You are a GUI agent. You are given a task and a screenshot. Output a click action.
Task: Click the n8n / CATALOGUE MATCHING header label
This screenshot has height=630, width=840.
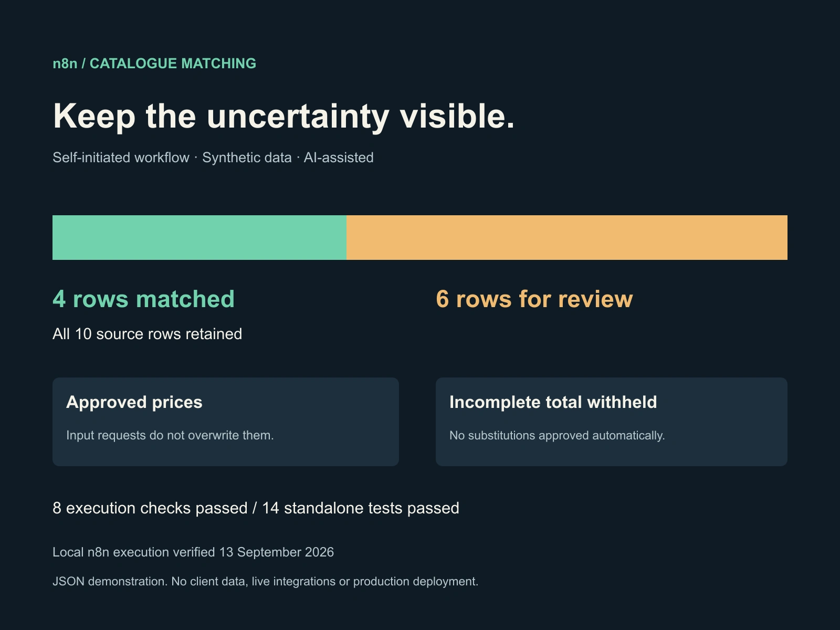[154, 64]
